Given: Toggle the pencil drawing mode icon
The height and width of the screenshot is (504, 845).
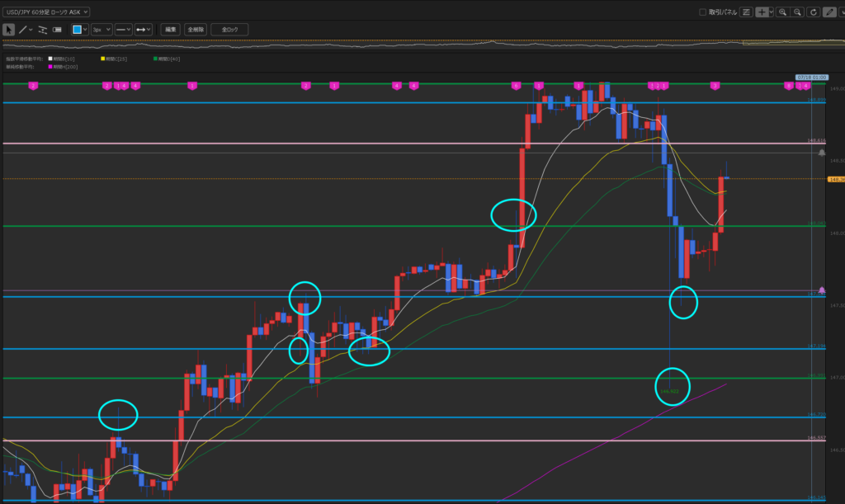Looking at the screenshot, I should 829,12.
